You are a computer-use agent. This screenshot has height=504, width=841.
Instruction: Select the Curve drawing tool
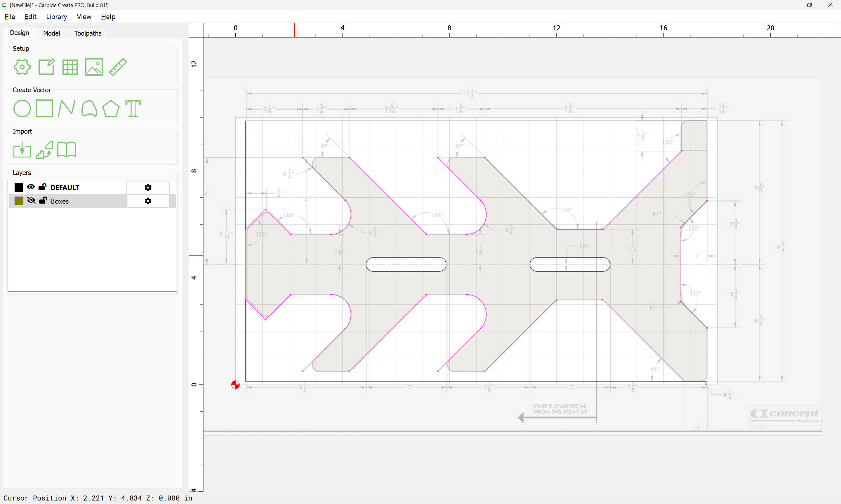(x=89, y=108)
